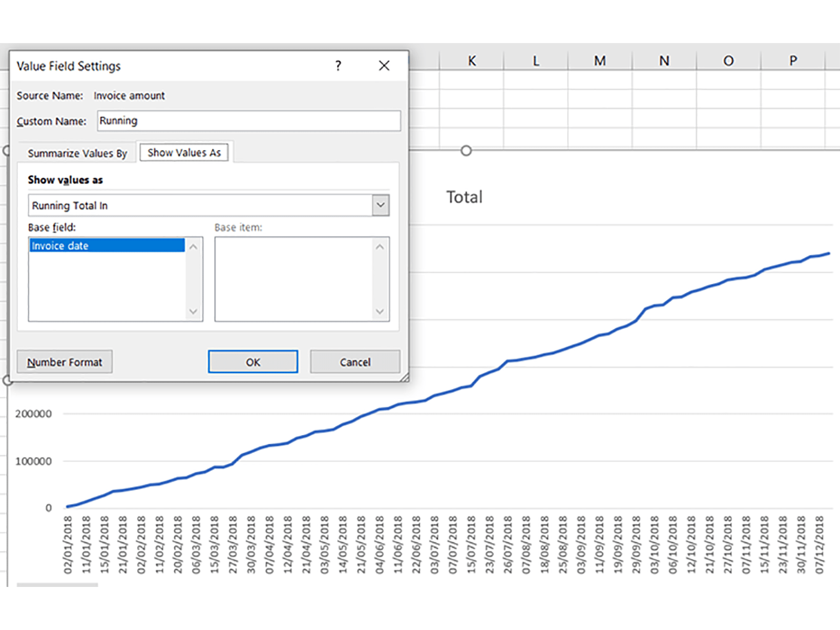Close the Value Field Settings dialog
840x630 pixels.
[384, 66]
